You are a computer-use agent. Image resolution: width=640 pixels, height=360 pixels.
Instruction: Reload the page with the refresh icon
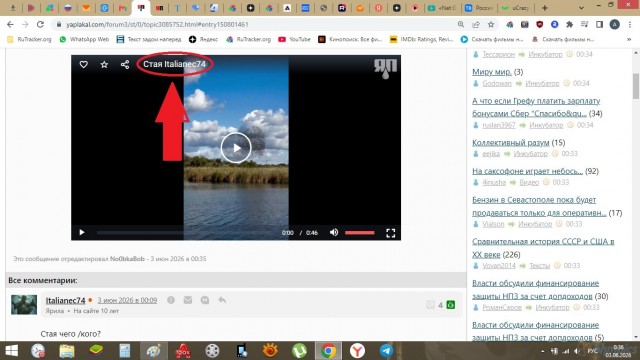click(x=40, y=24)
